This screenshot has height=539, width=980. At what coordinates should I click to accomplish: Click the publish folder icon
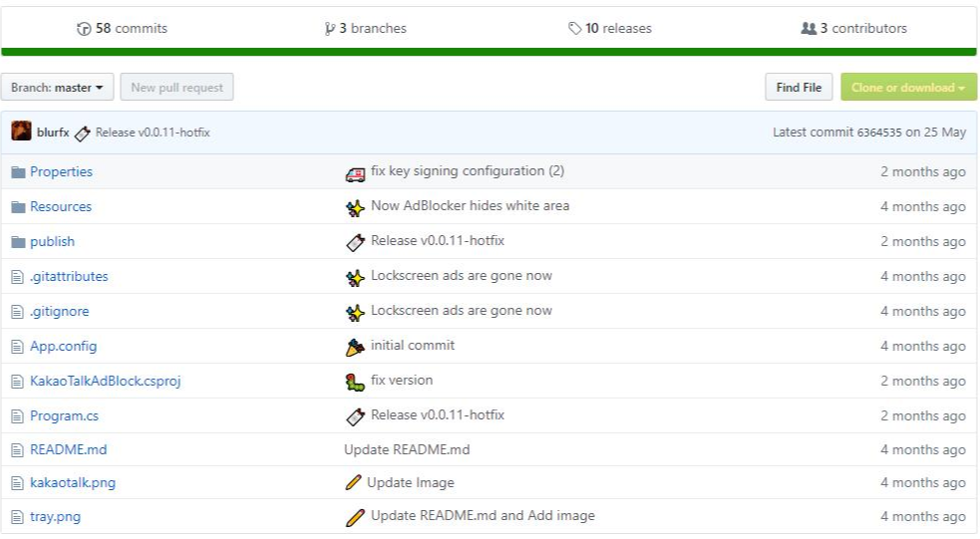coord(18,242)
